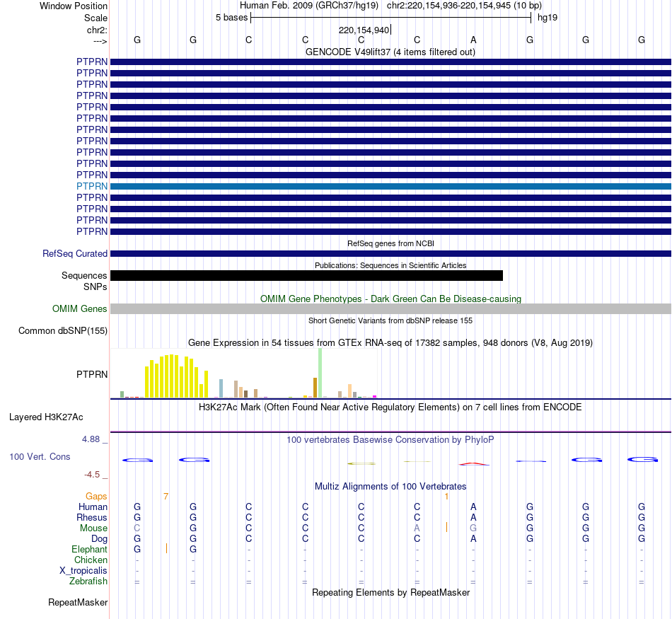The width and height of the screenshot is (672, 619).
Task: Select the Rhesus alignment row label
Action: coord(92,518)
